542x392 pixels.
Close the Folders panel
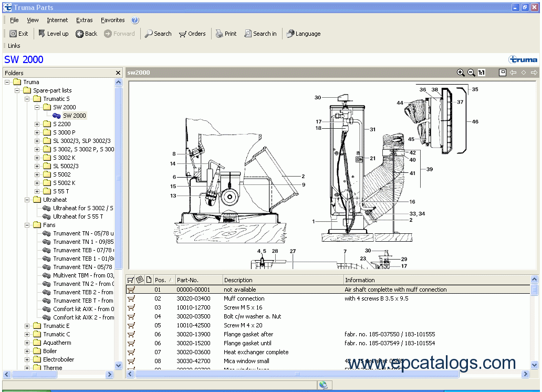(x=118, y=73)
